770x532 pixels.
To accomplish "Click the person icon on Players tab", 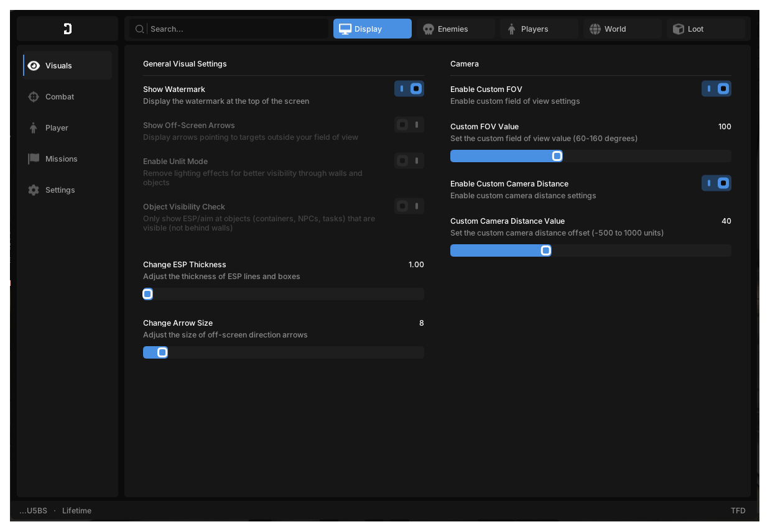I will [512, 29].
